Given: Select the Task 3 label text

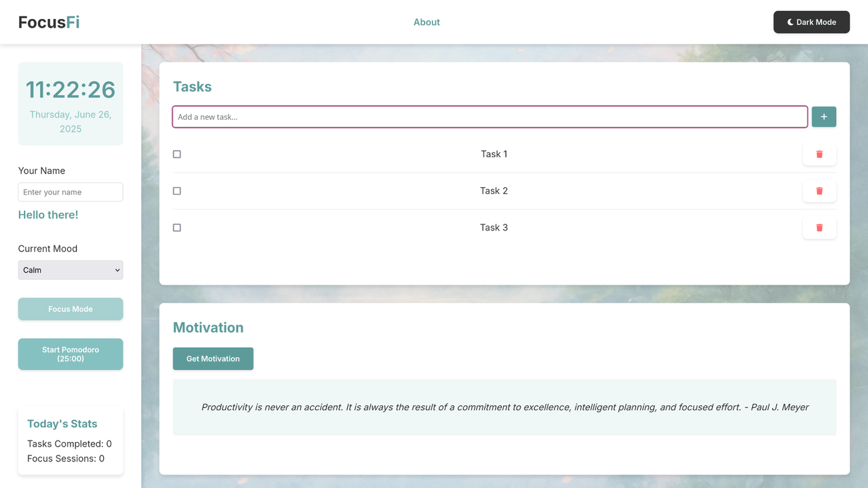Looking at the screenshot, I should pos(494,228).
